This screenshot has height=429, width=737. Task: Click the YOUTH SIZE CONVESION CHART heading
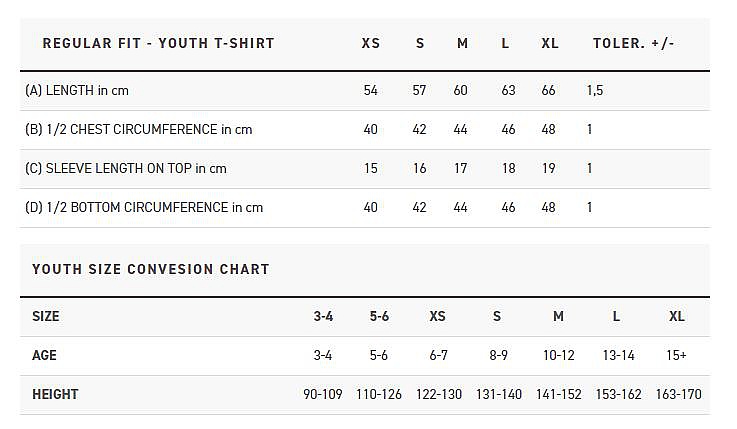pyautogui.click(x=151, y=270)
